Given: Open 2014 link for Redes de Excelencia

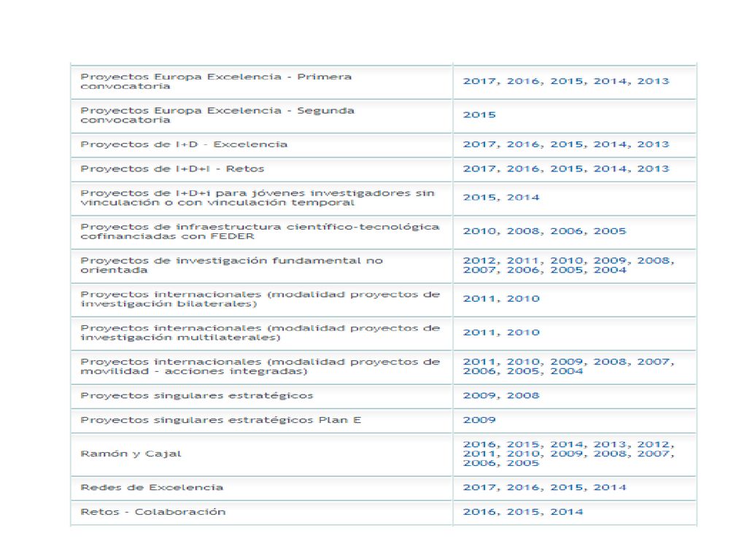Looking at the screenshot, I should 610,488.
